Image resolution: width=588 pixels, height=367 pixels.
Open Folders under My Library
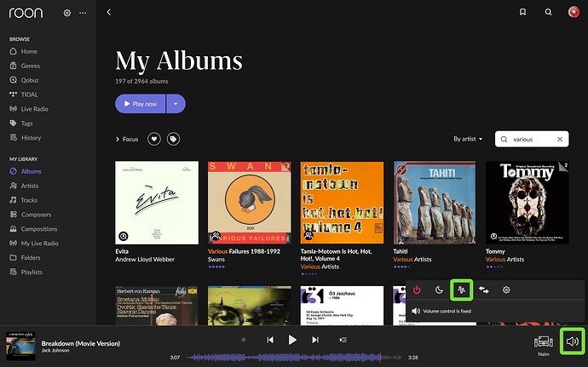click(25, 257)
